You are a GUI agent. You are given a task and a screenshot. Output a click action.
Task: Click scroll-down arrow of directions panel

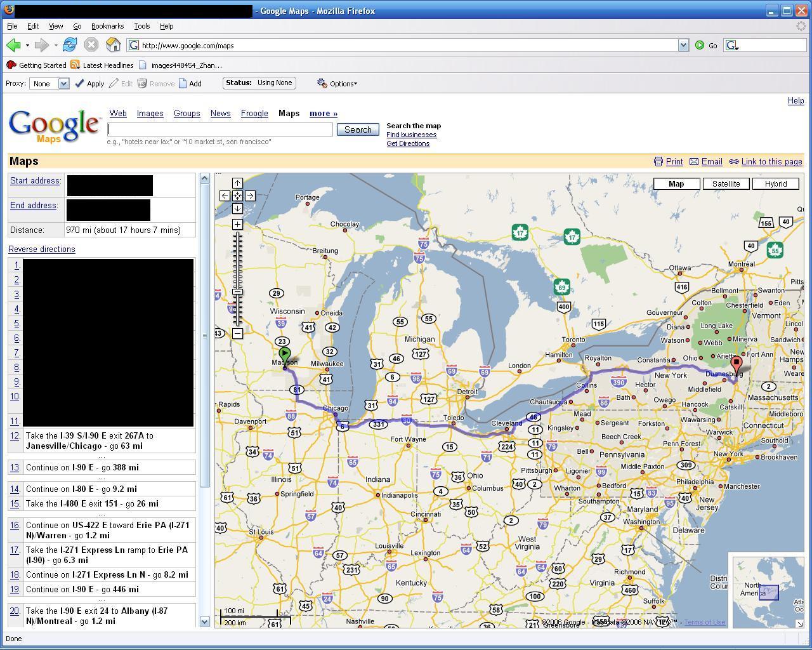click(204, 621)
